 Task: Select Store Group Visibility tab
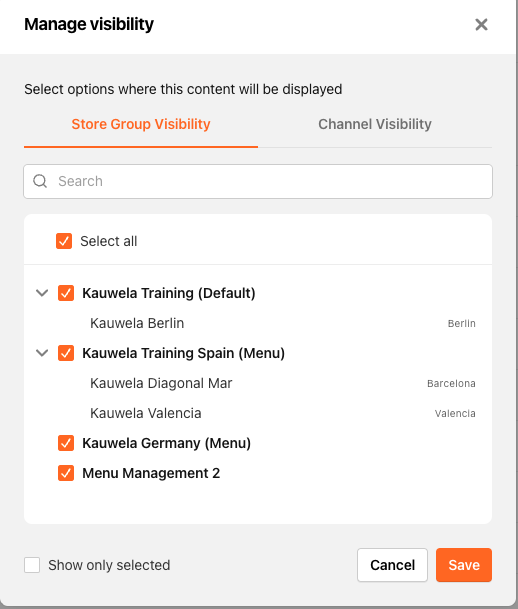[x=141, y=124]
